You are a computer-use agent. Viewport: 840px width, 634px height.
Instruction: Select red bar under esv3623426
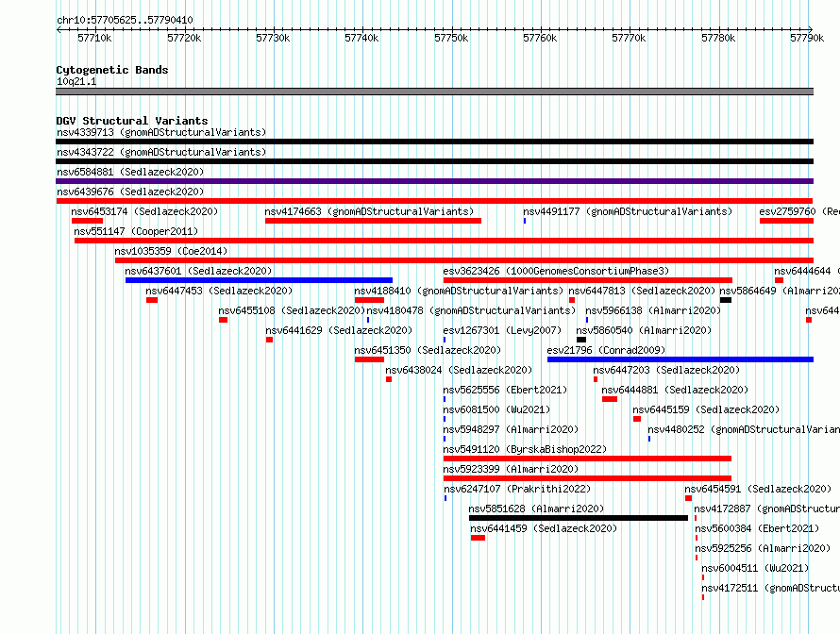pos(588,280)
